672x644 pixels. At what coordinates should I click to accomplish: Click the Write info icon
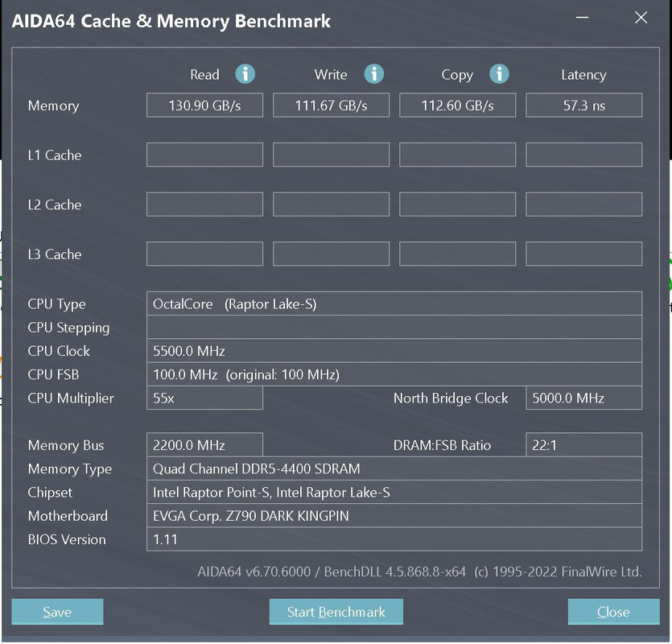coord(373,74)
